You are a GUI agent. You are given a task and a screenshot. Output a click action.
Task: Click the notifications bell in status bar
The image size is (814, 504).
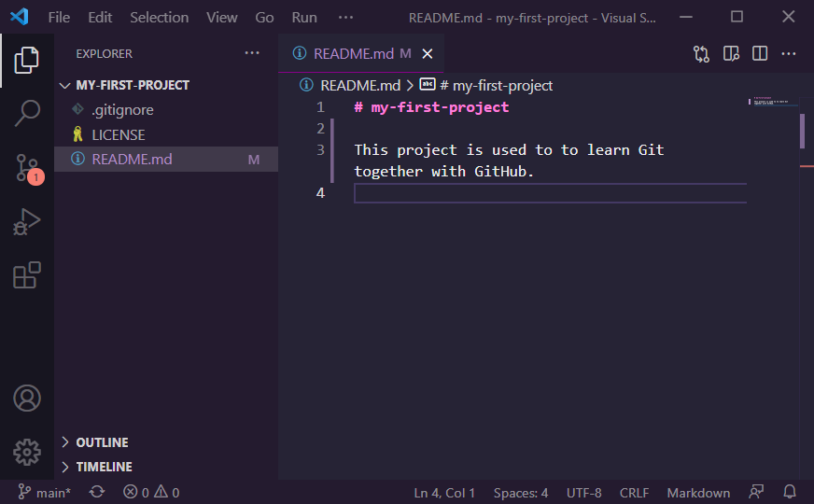point(790,492)
